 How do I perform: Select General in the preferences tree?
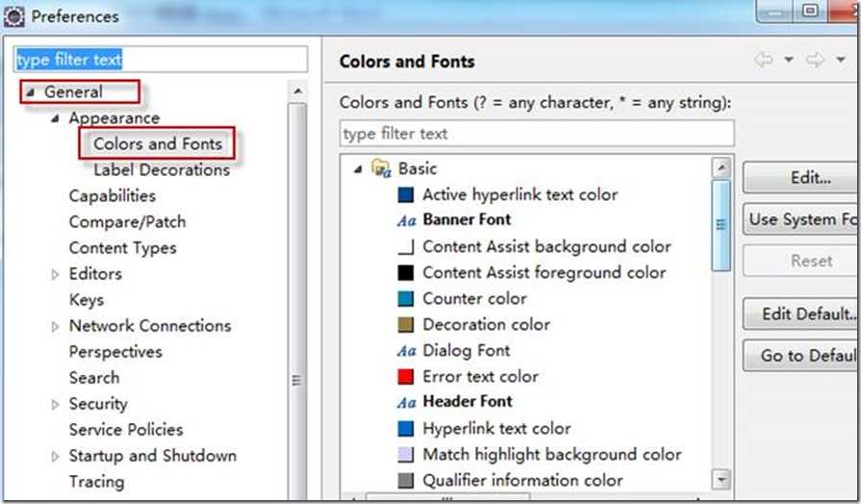click(x=73, y=92)
